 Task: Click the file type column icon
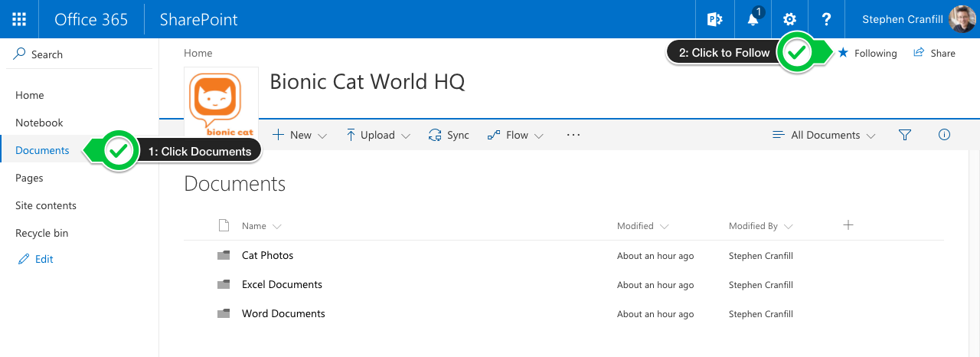coord(224,225)
